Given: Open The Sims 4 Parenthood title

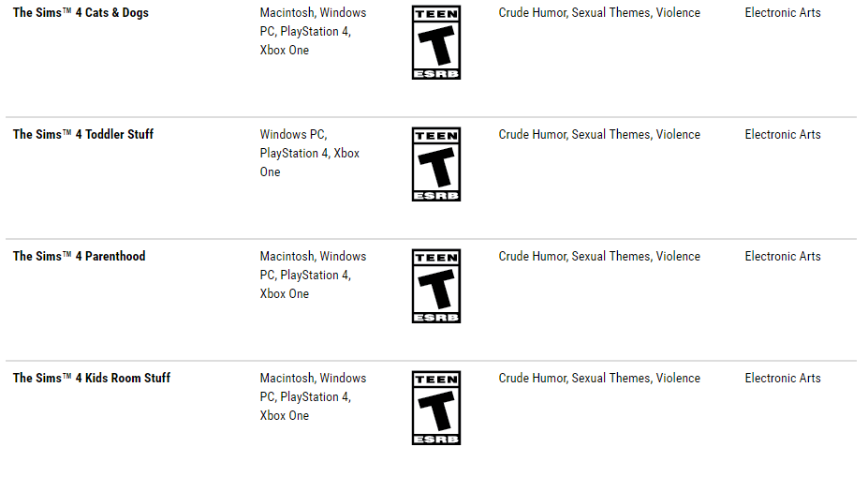Looking at the screenshot, I should (80, 257).
